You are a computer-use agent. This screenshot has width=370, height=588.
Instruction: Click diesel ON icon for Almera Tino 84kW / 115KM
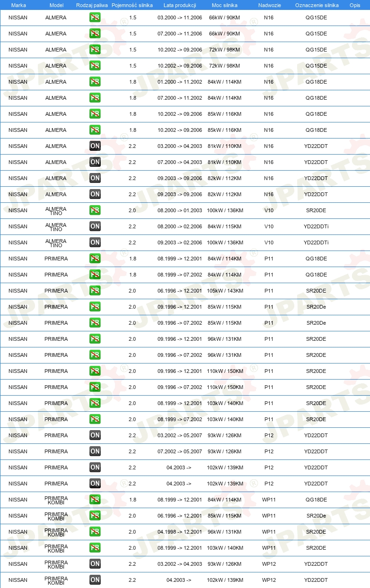[x=95, y=226]
